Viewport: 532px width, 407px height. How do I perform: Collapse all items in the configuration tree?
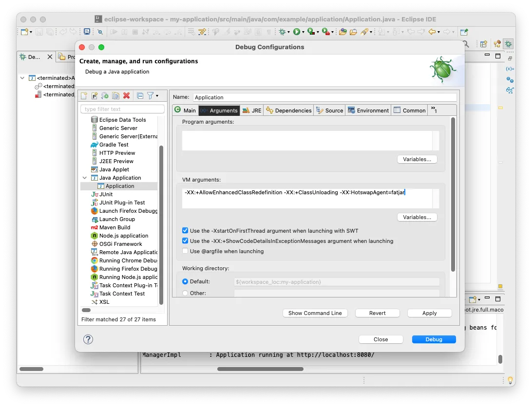tap(140, 95)
